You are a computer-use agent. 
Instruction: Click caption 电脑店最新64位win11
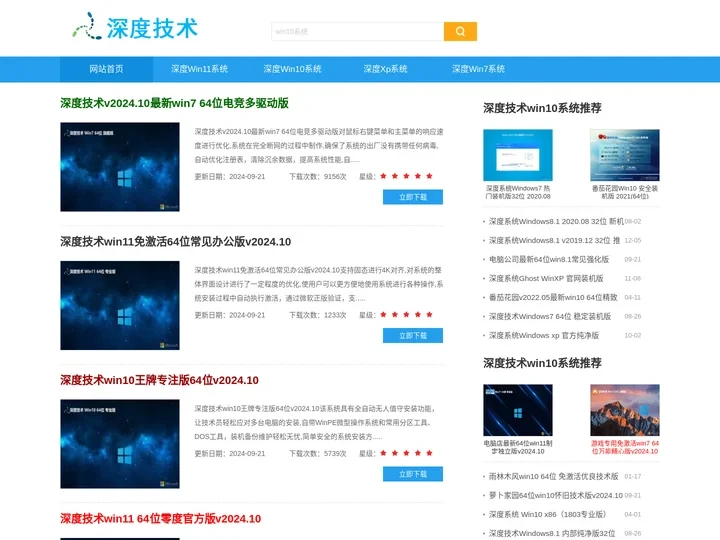coord(518,447)
